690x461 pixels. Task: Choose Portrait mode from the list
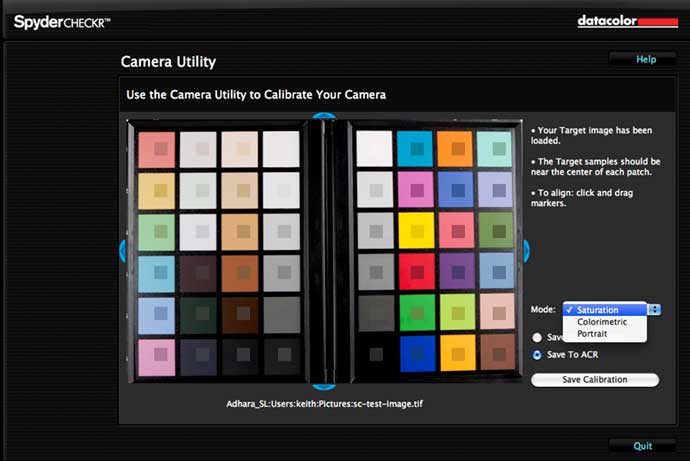[605, 334]
